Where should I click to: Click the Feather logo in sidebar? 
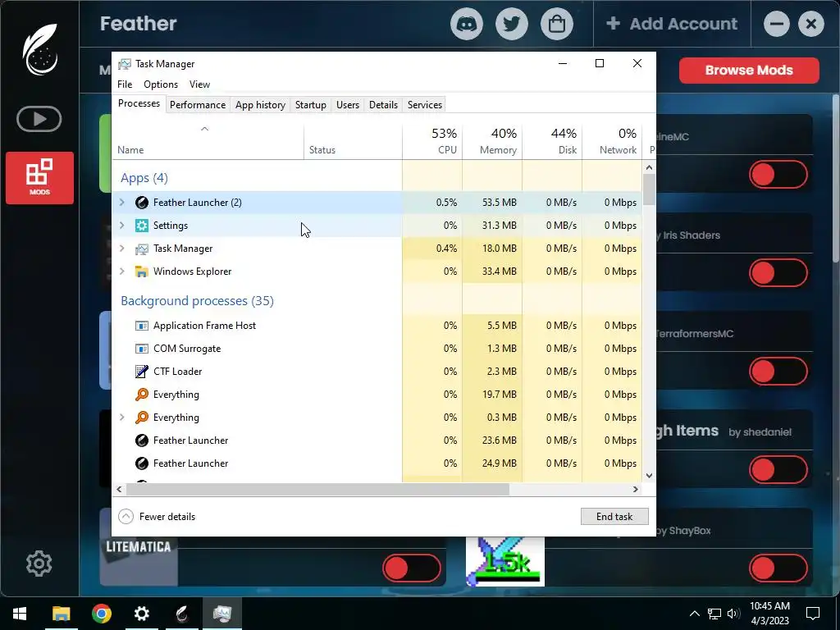pyautogui.click(x=40, y=49)
